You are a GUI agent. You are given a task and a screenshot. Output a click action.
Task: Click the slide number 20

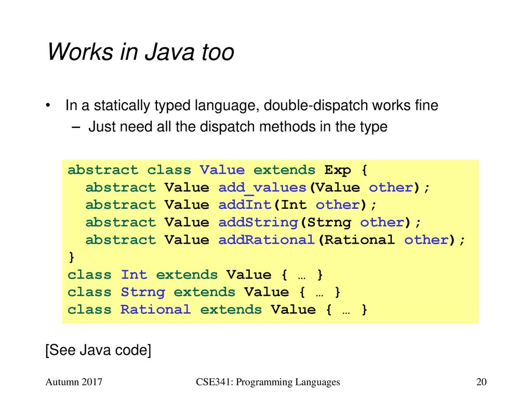pos(482,382)
